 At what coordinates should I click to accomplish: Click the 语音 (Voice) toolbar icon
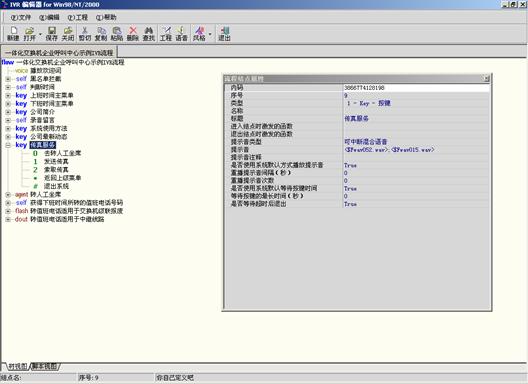pyautogui.click(x=182, y=34)
